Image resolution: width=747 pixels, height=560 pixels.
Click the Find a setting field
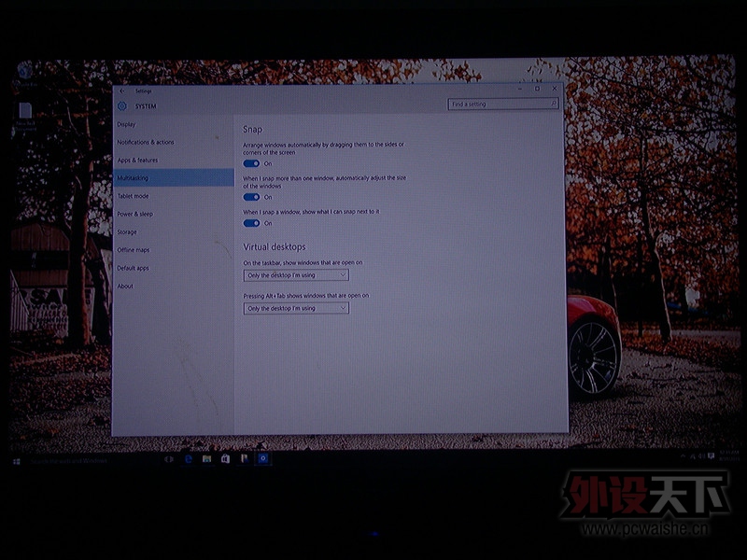point(502,104)
